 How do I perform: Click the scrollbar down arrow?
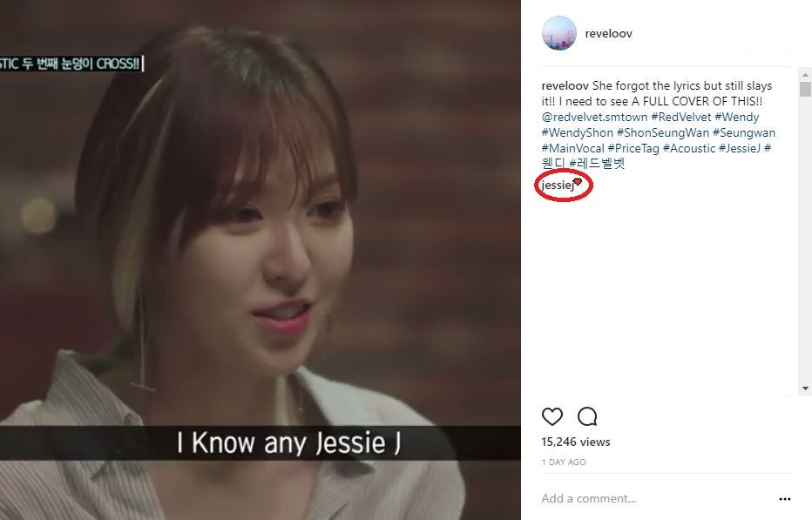click(805, 388)
